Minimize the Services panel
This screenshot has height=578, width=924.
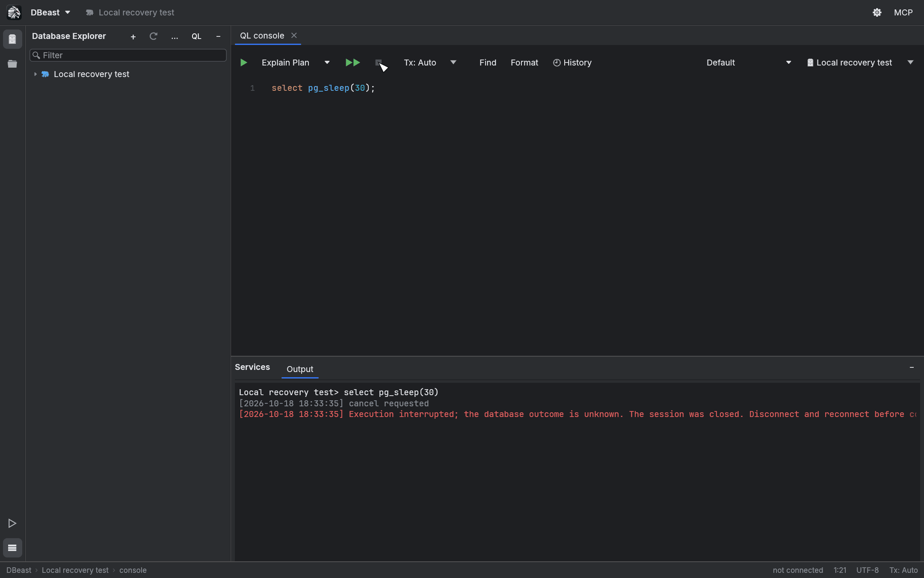click(x=912, y=367)
